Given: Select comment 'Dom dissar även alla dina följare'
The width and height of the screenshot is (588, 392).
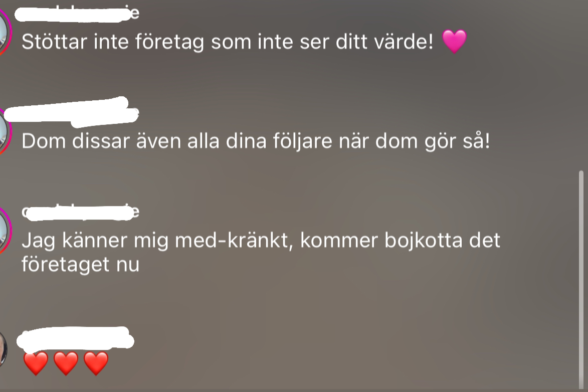Looking at the screenshot, I should click(256, 141).
